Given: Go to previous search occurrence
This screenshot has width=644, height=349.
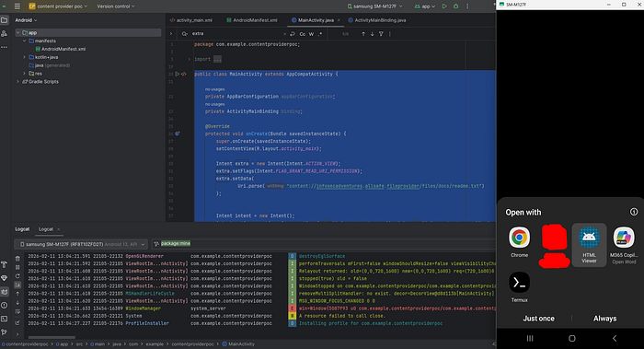Looking at the screenshot, I should (x=363, y=34).
